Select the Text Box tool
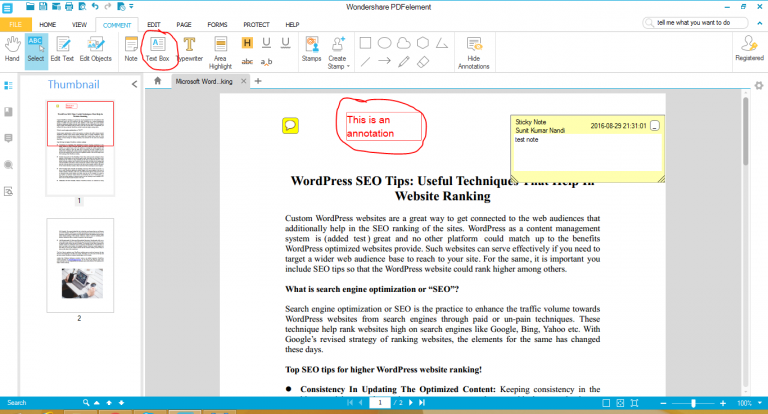 click(x=157, y=49)
